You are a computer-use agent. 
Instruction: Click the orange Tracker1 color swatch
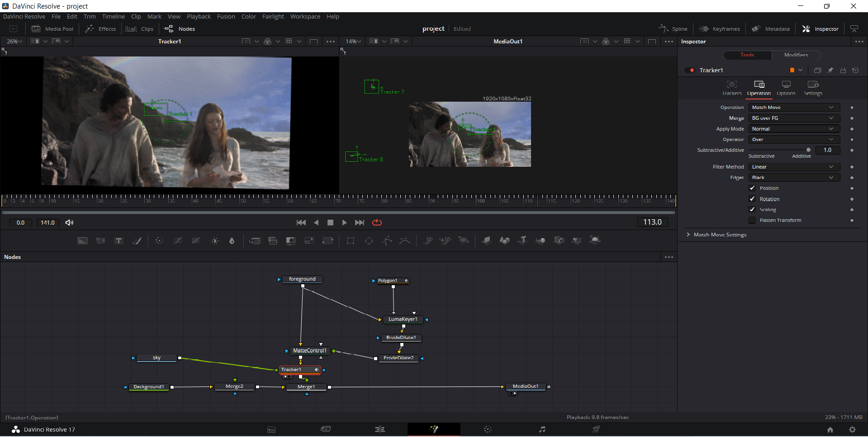point(792,70)
